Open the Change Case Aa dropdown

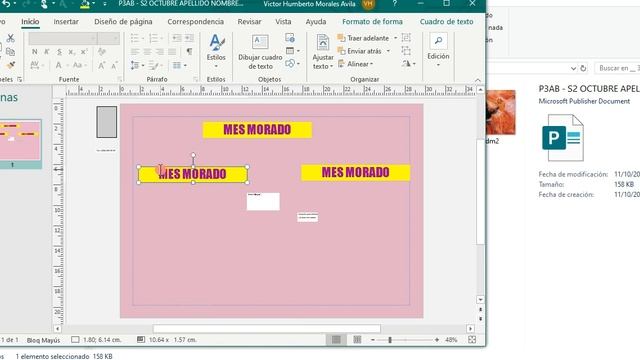(x=79, y=65)
